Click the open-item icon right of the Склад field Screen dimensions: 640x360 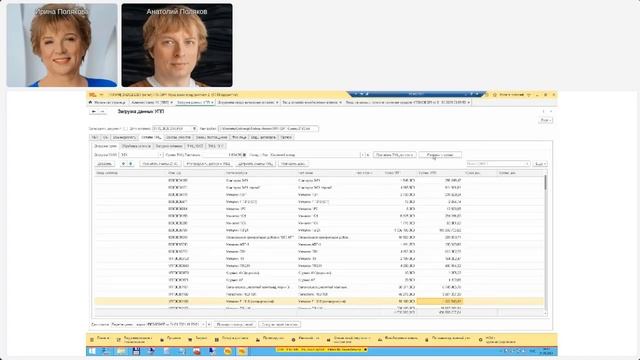tap(368, 155)
